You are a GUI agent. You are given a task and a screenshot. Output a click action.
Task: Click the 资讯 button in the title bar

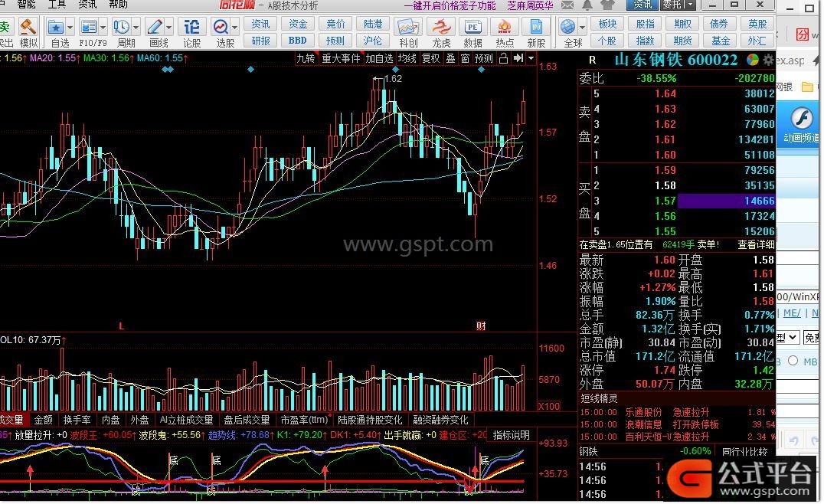tap(643, 5)
